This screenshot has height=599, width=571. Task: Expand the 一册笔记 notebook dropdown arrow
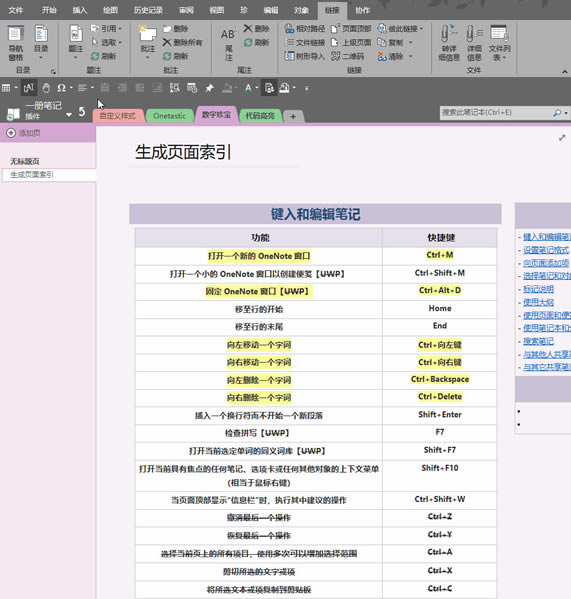coord(69,115)
